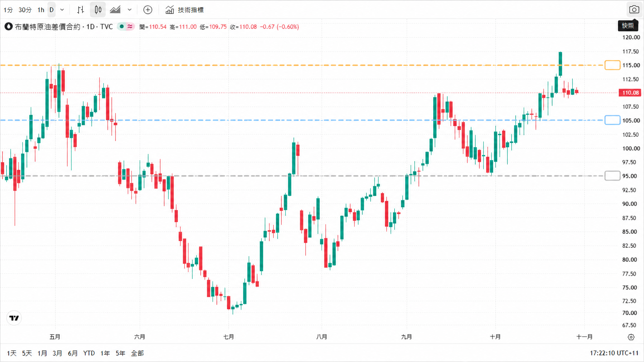Set range to 5天

(27, 353)
